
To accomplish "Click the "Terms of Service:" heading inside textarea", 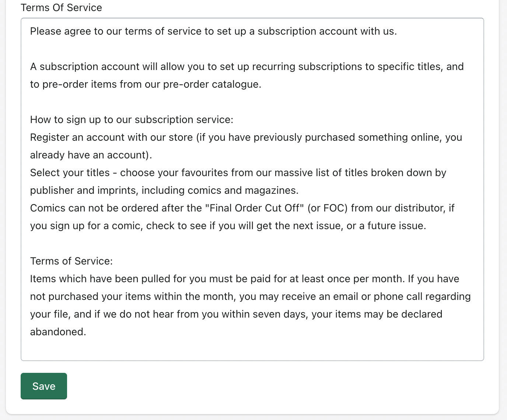I will tap(71, 261).
